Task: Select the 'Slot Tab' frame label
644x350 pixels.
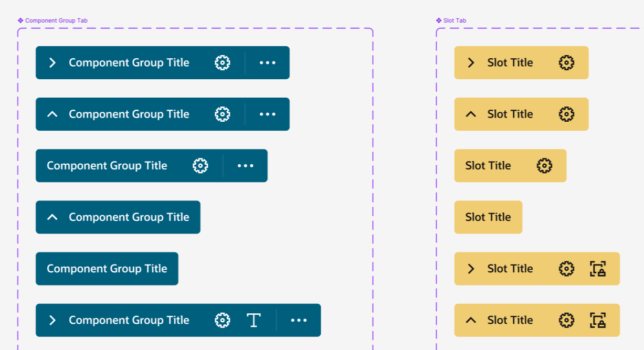Action: pos(451,20)
